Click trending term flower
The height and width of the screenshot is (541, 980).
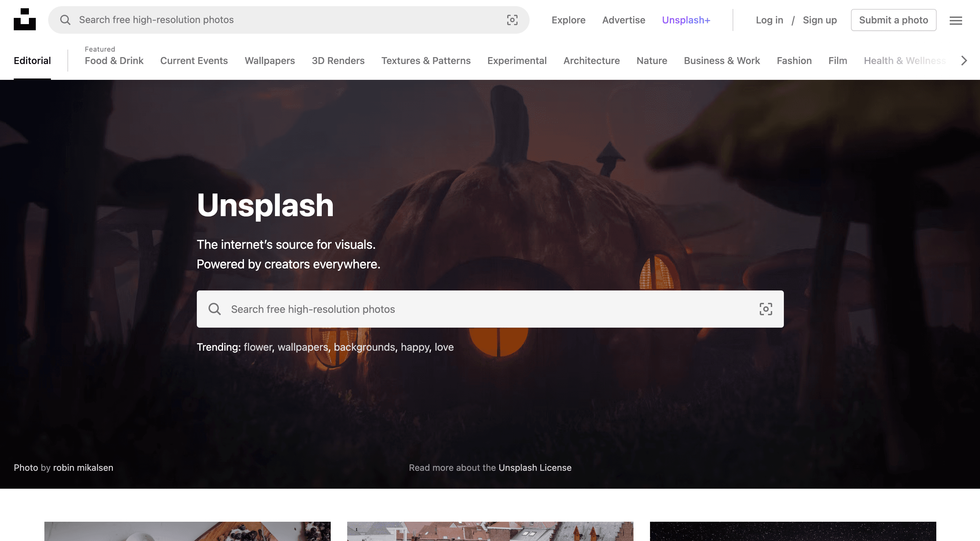tap(257, 347)
